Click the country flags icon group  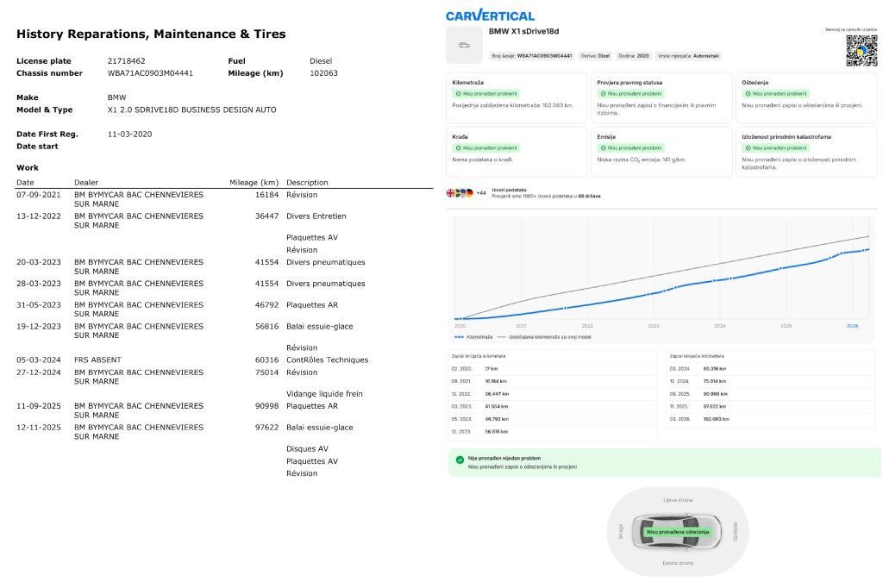tap(460, 193)
